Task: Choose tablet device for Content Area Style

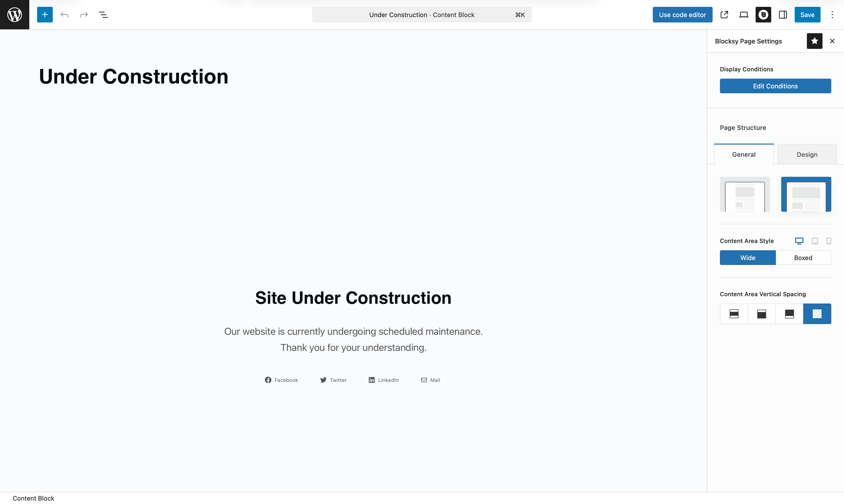Action: pyautogui.click(x=815, y=241)
